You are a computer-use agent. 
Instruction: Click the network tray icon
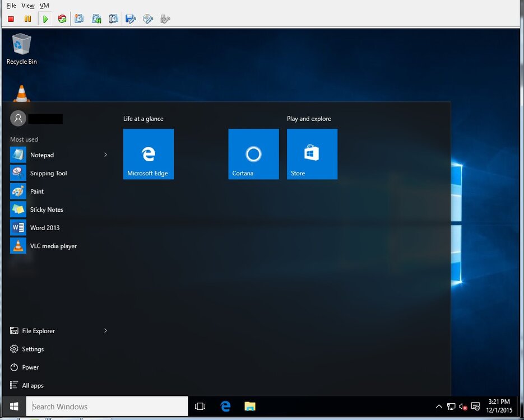(451, 407)
